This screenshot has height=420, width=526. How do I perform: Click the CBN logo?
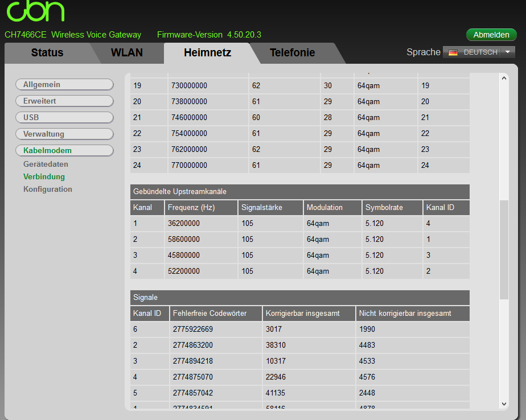35,11
